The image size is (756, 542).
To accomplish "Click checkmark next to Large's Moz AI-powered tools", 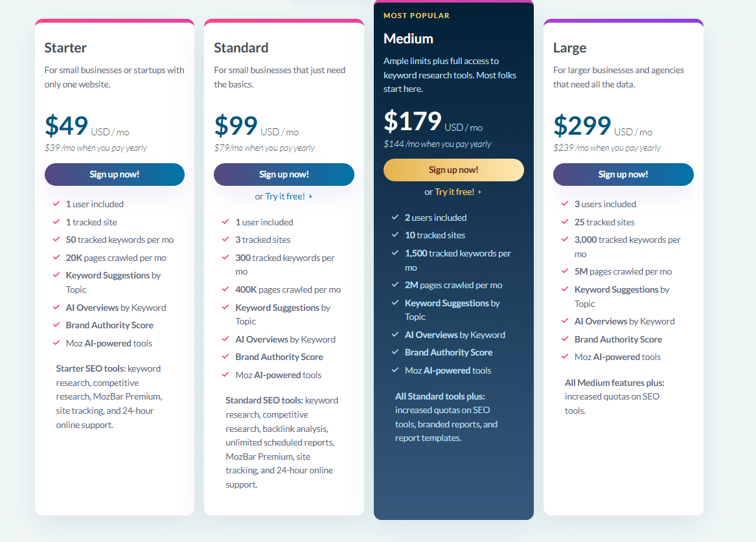I will [x=565, y=357].
